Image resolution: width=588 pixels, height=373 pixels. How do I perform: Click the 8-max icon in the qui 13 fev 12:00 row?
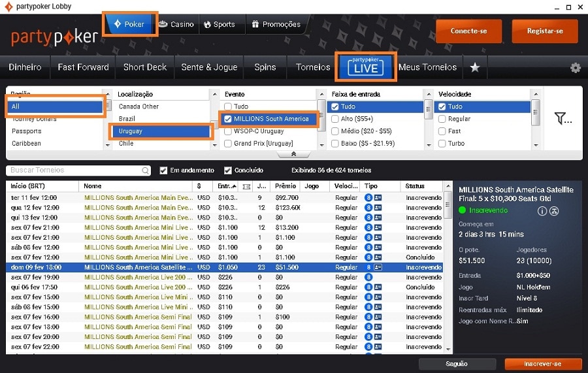click(x=368, y=218)
